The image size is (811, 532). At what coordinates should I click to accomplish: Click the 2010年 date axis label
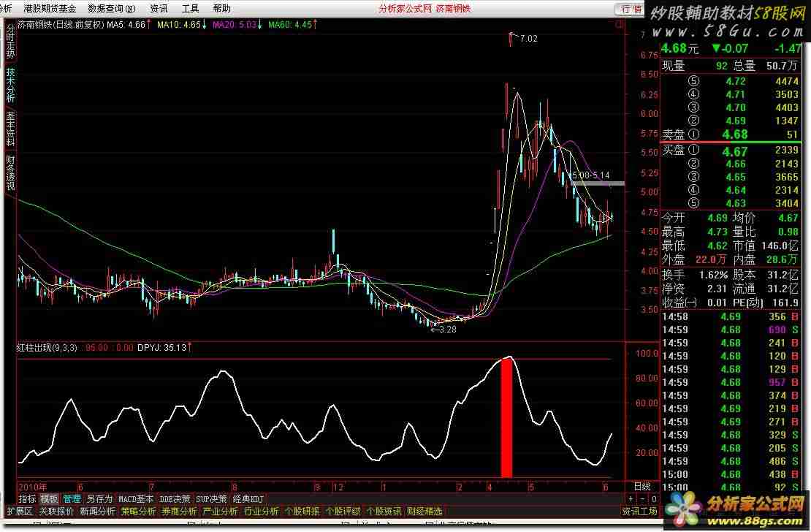click(32, 487)
